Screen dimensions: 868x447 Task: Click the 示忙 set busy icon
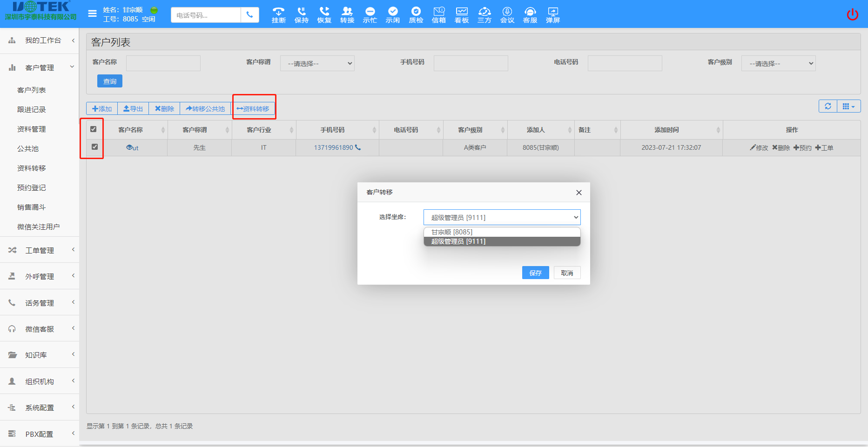pos(370,14)
